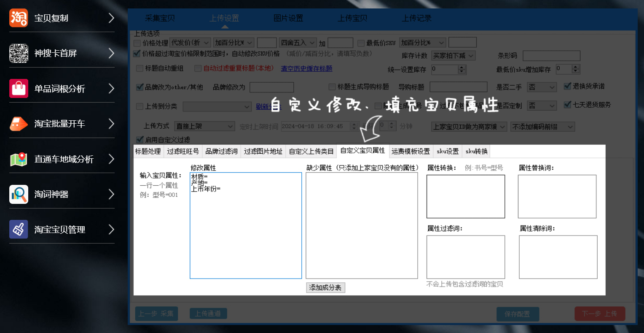The height and width of the screenshot is (333, 644).
Task: Click into the 缺少属性 text area
Action: (362, 225)
